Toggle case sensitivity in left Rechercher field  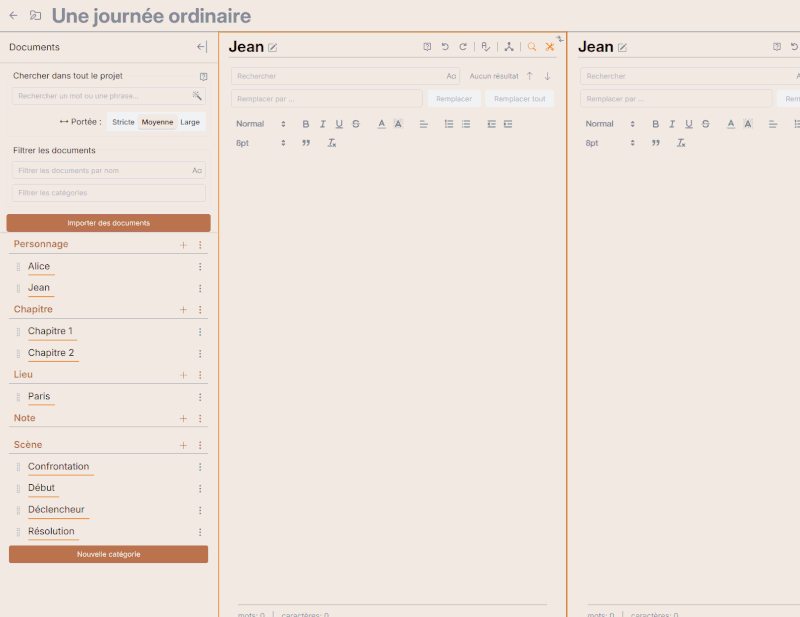[451, 76]
